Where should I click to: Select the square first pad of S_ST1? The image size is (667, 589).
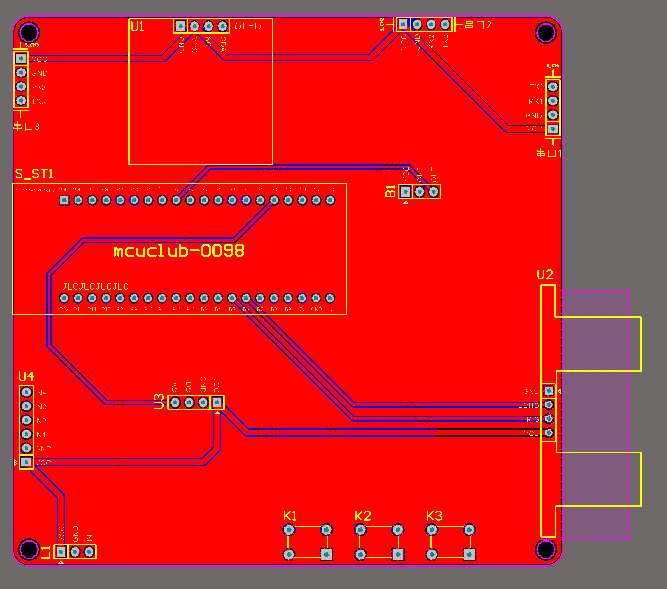tap(64, 200)
